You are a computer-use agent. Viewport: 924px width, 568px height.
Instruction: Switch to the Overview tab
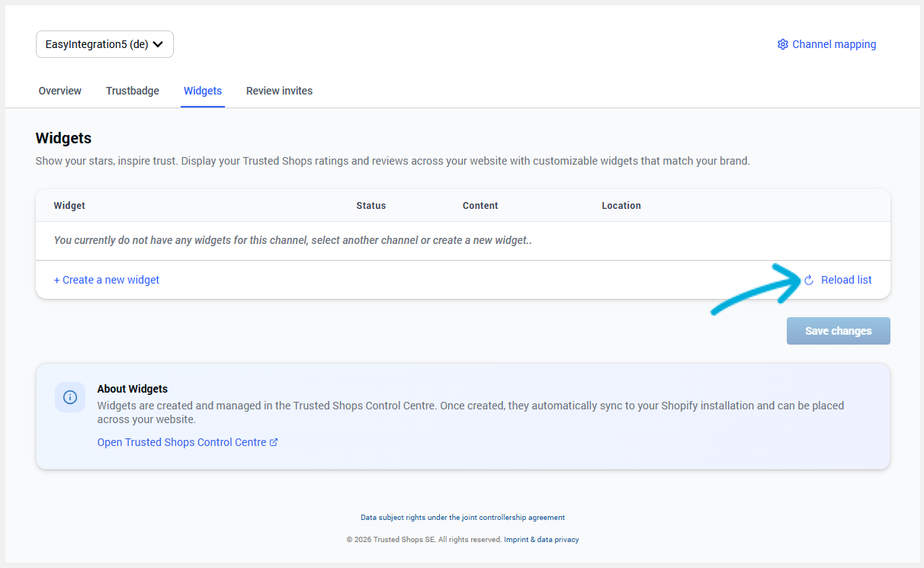pyautogui.click(x=59, y=91)
